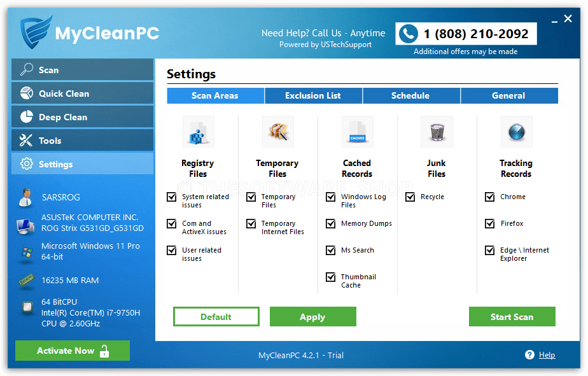Disable Temporary Internet Files checkbox

(x=251, y=223)
